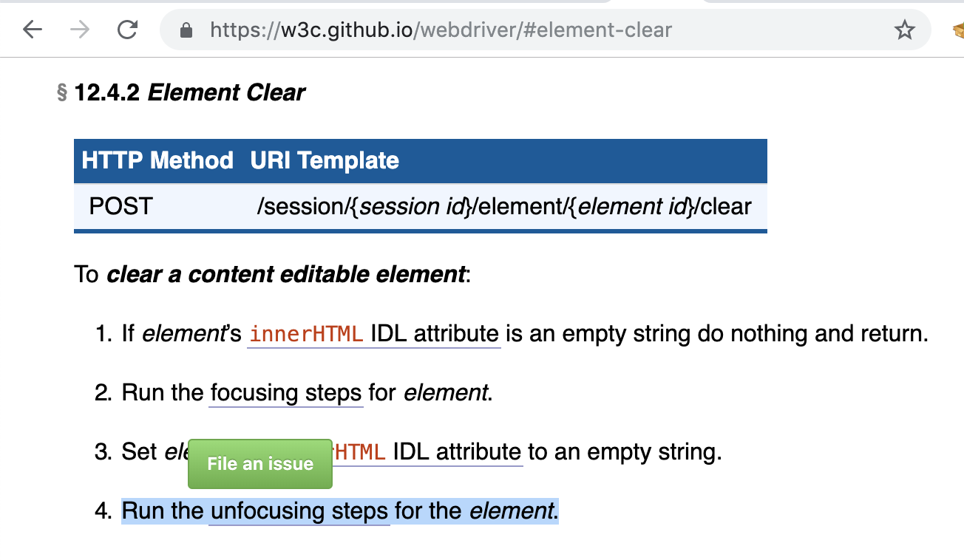The width and height of the screenshot is (964, 560).
Task: Reload the WebDriver spec page
Action: point(127,30)
